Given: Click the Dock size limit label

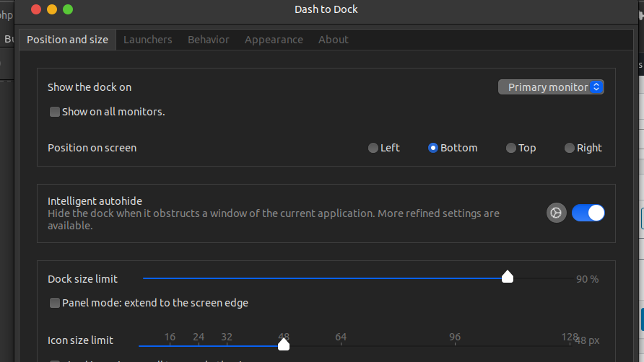Looking at the screenshot, I should click(82, 279).
